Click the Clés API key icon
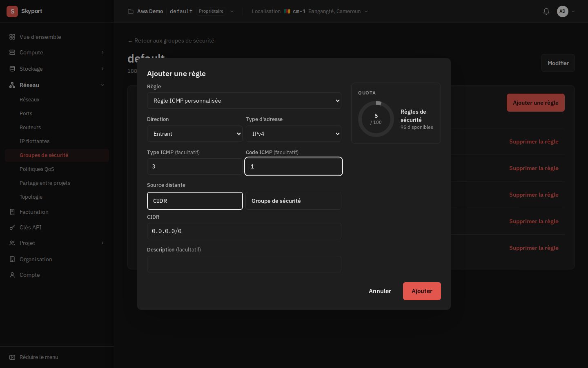The width and height of the screenshot is (588, 368). (x=12, y=227)
